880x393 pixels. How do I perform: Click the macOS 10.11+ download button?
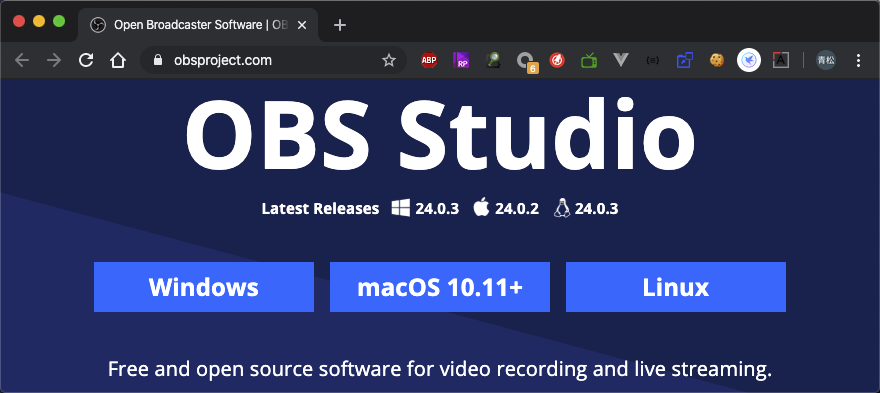pyautogui.click(x=440, y=287)
